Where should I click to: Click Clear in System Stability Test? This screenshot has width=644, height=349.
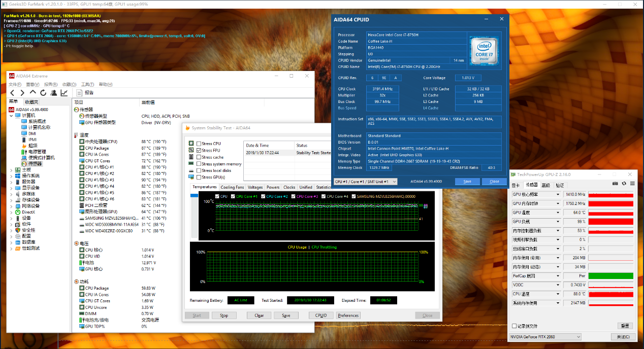[x=259, y=316]
